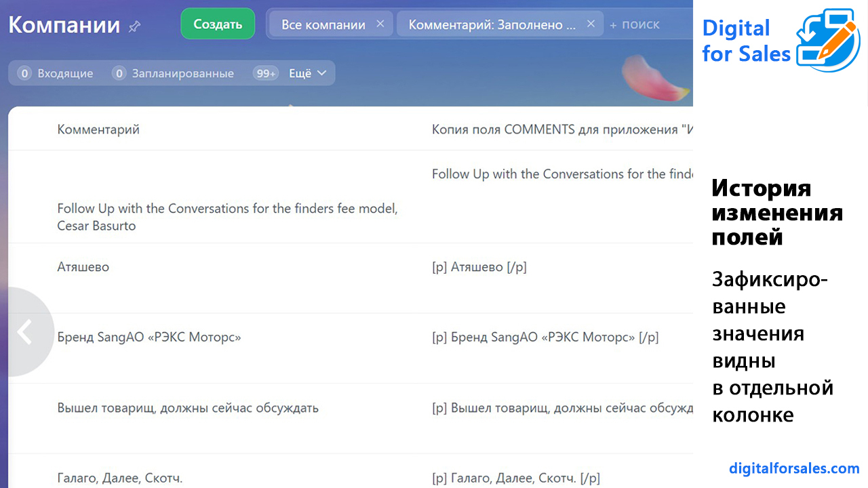
Task: Open the digitalforsales.com link
Action: 794,468
